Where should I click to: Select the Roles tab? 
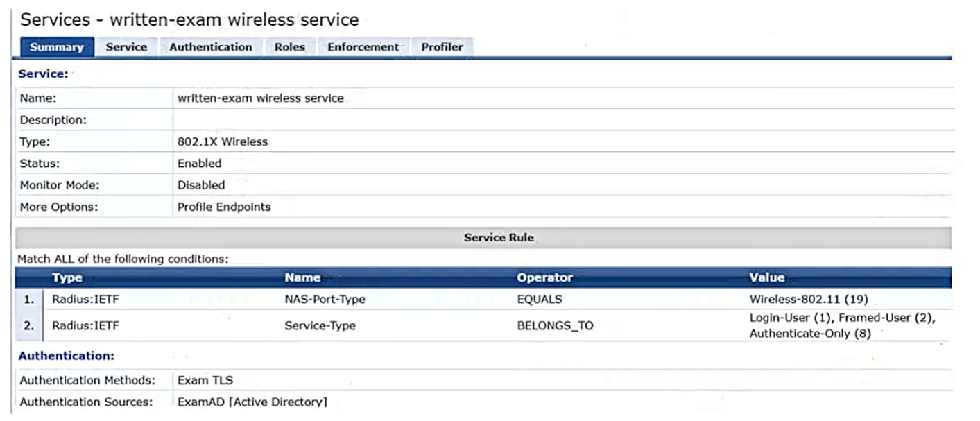289,47
